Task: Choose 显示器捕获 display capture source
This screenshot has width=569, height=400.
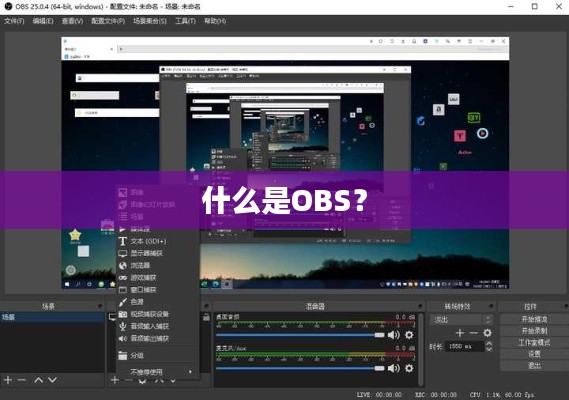Action: click(x=158, y=253)
